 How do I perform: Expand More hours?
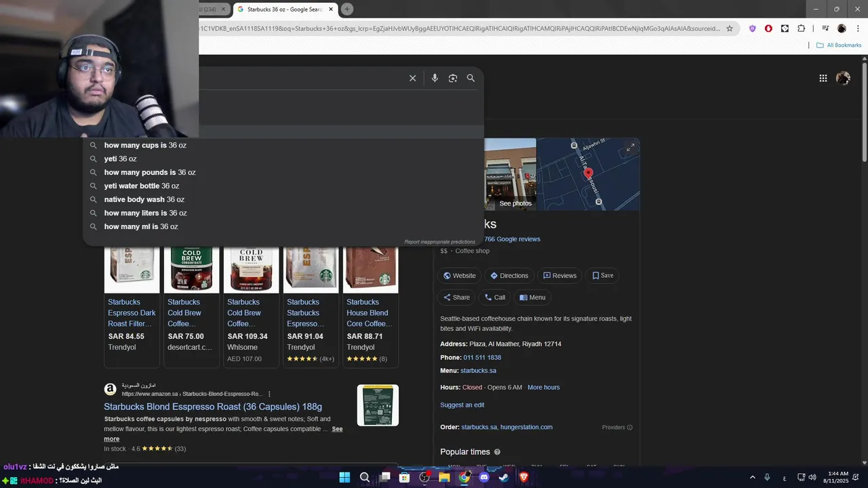click(543, 388)
